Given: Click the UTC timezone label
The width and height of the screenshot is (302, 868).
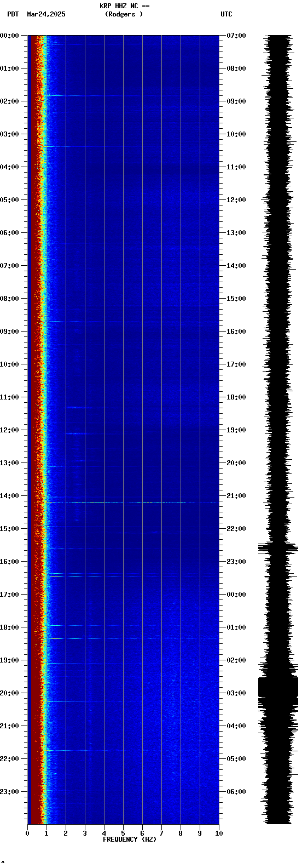Looking at the screenshot, I should [226, 14].
